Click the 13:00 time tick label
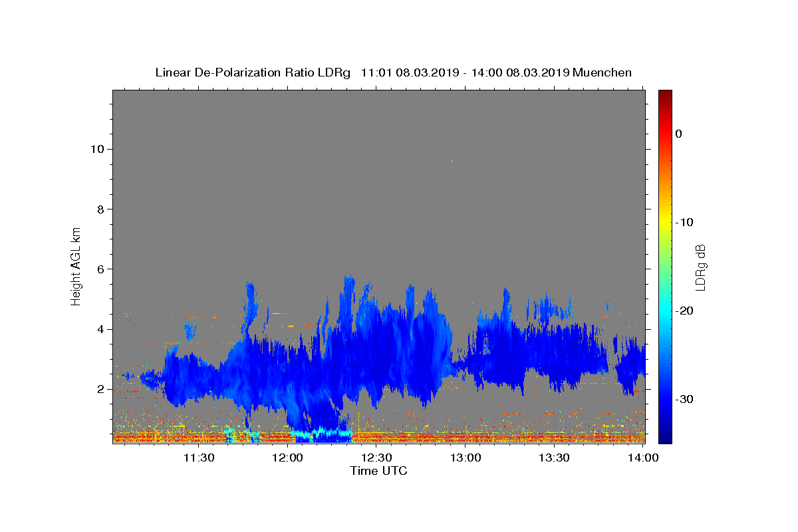798x532 pixels. point(465,458)
